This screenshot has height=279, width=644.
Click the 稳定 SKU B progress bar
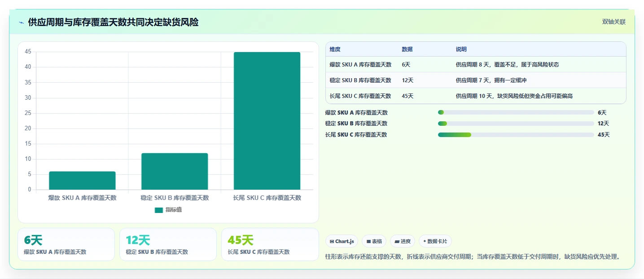(x=516, y=124)
